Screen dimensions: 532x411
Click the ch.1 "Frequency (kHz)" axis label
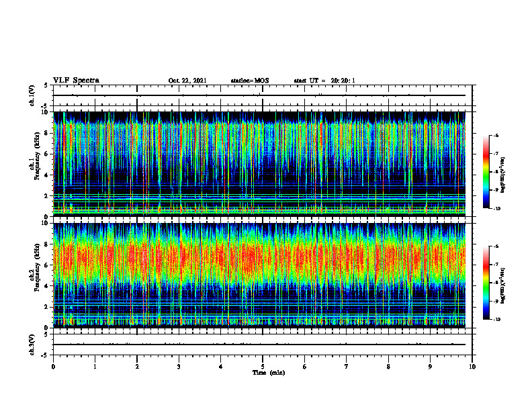pyautogui.click(x=37, y=156)
